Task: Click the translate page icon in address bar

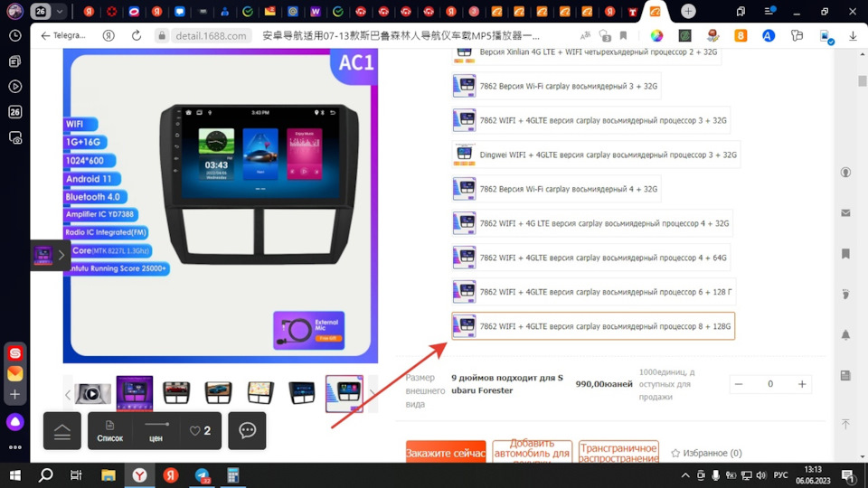Action: 585,36
